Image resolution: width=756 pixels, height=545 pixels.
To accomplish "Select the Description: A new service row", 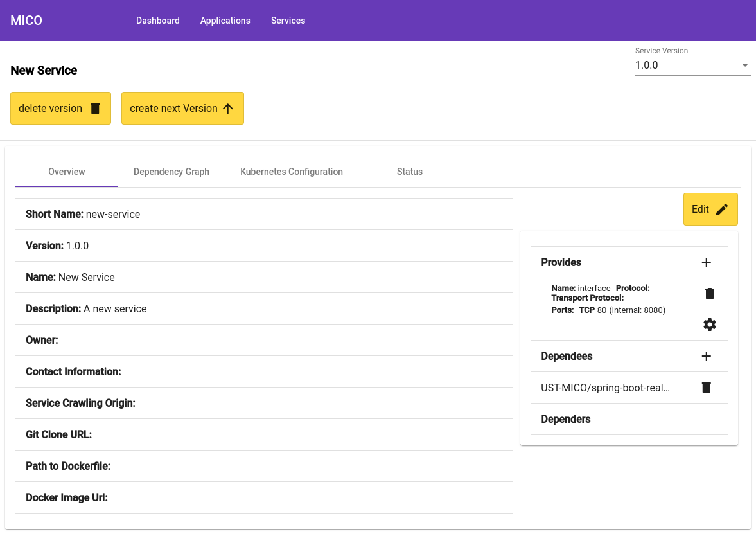I will pyautogui.click(x=264, y=308).
